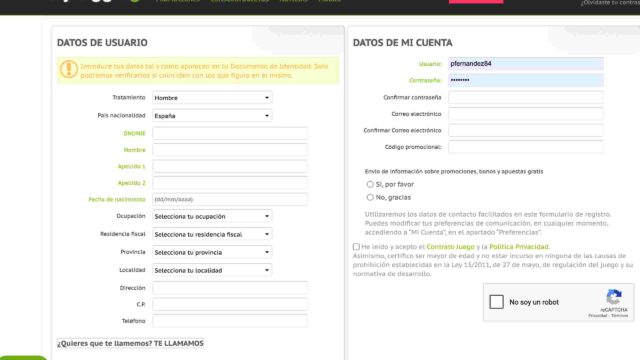Click the 'Envío de información sobre promociones' text
Image resolution: width=640 pixels, height=360 pixels.
454,171
